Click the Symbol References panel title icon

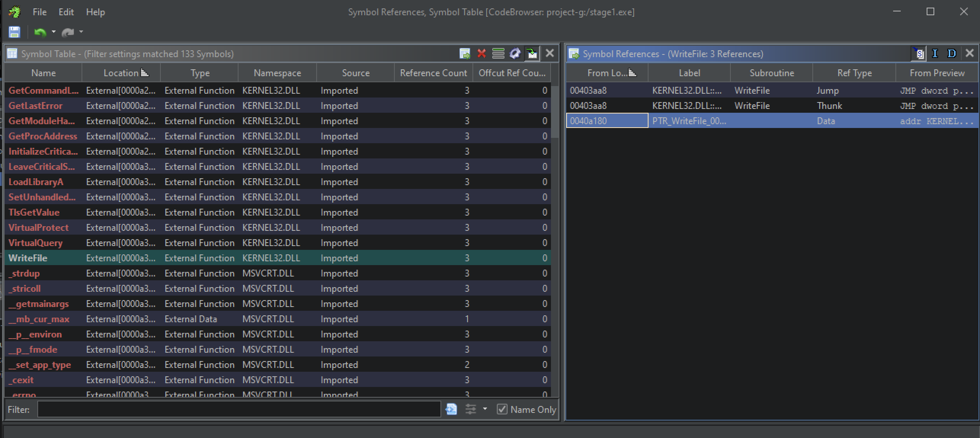point(574,54)
